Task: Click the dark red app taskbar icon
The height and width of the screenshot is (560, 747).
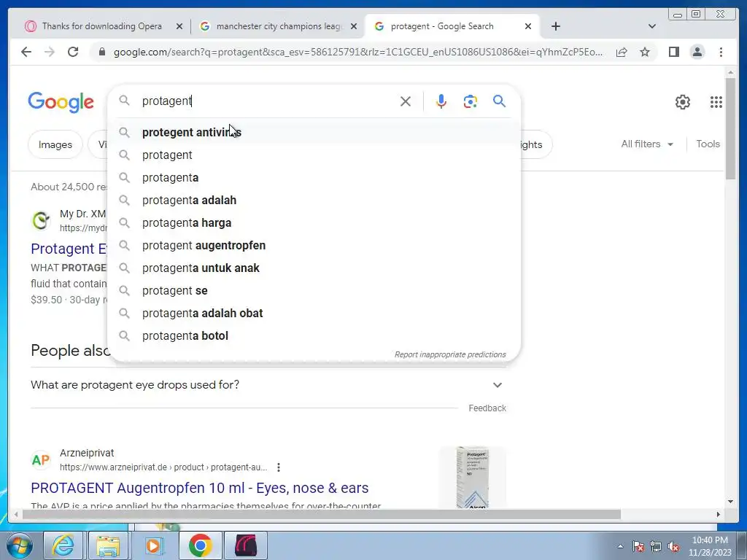Action: (x=246, y=545)
